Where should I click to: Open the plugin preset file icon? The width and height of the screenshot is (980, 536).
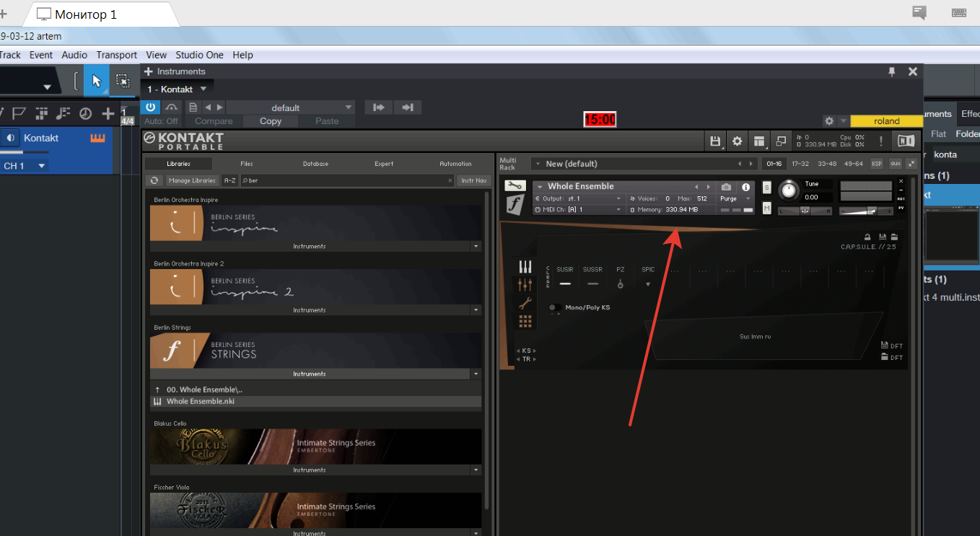pyautogui.click(x=193, y=107)
